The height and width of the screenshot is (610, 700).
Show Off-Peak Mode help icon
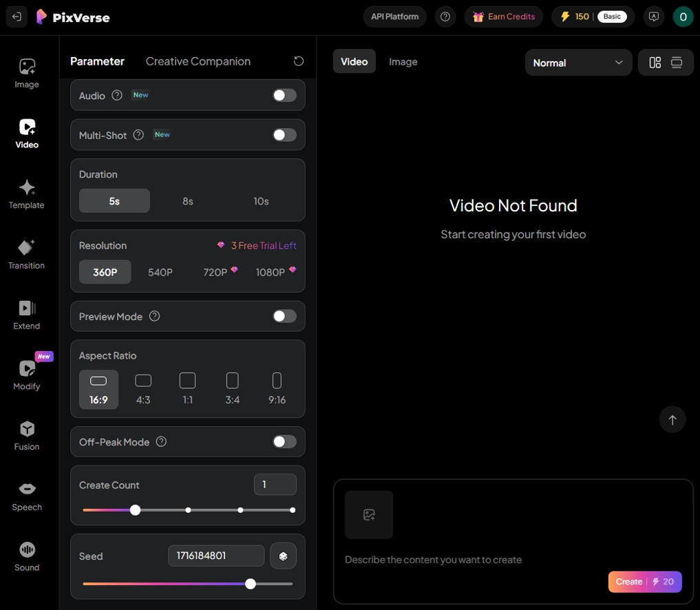point(161,441)
